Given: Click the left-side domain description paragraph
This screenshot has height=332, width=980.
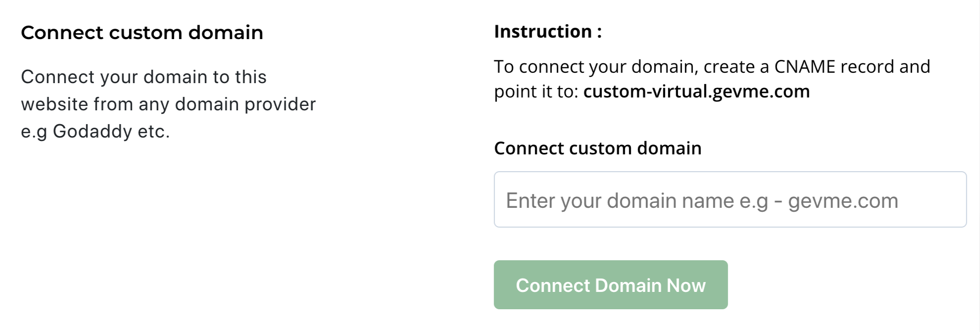Looking at the screenshot, I should pos(168,104).
